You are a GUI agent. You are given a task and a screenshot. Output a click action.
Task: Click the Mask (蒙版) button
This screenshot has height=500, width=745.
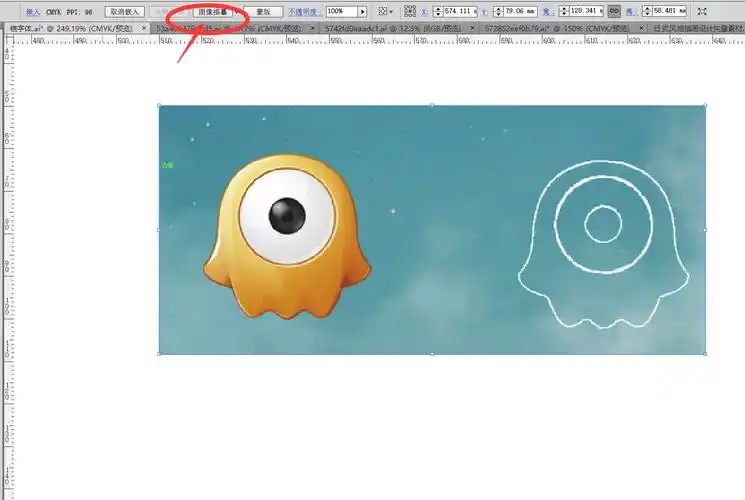pos(264,12)
